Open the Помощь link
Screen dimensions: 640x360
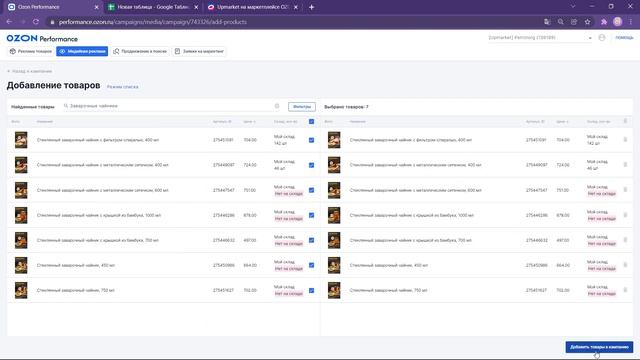click(x=624, y=38)
